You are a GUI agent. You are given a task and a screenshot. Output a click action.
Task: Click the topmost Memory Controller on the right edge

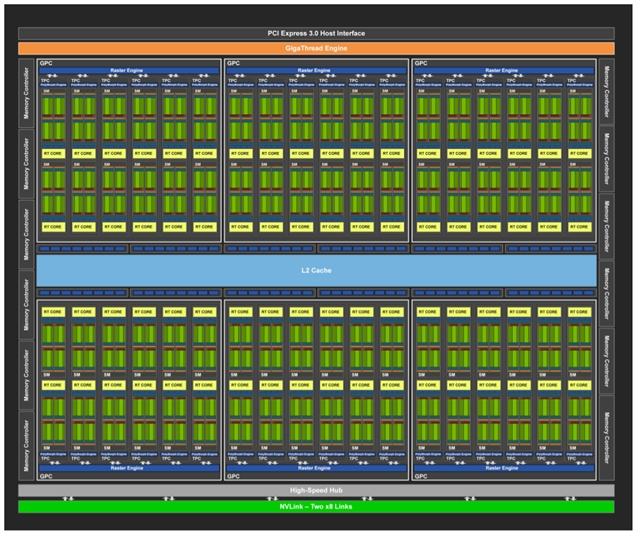607,92
